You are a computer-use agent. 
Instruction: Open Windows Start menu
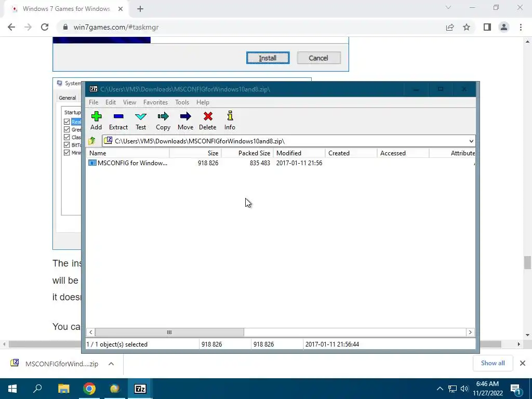click(12, 389)
